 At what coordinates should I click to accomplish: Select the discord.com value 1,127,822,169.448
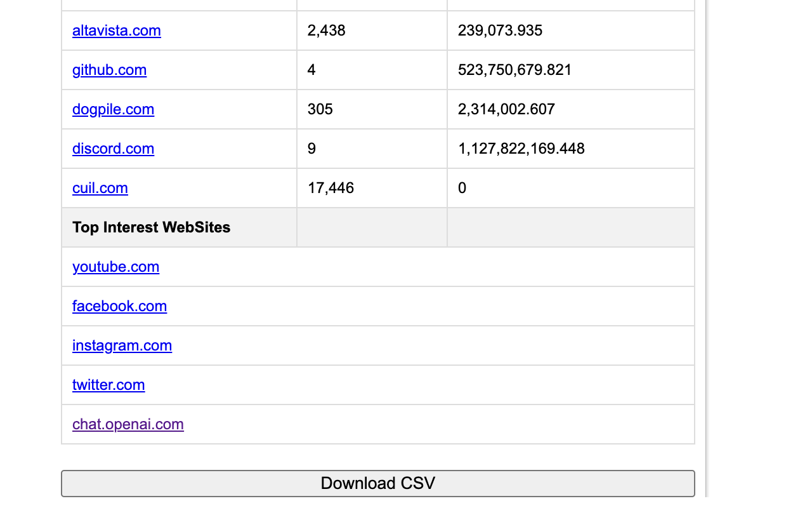tap(521, 149)
